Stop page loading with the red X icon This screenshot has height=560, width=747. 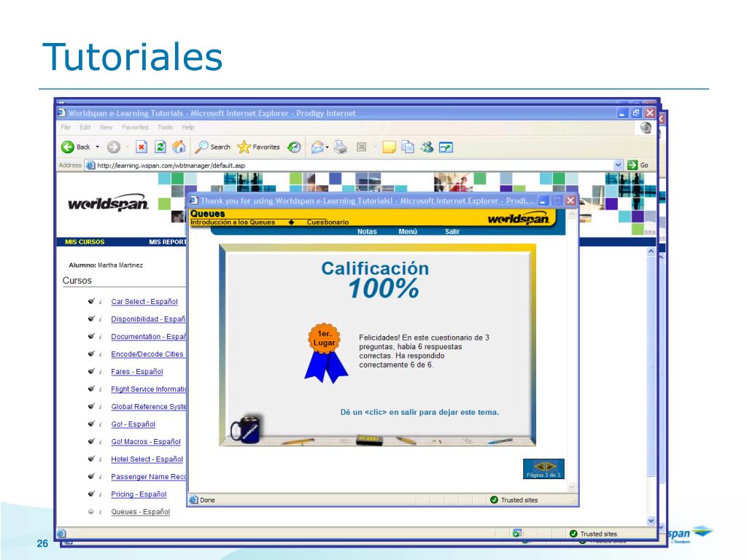tap(142, 147)
